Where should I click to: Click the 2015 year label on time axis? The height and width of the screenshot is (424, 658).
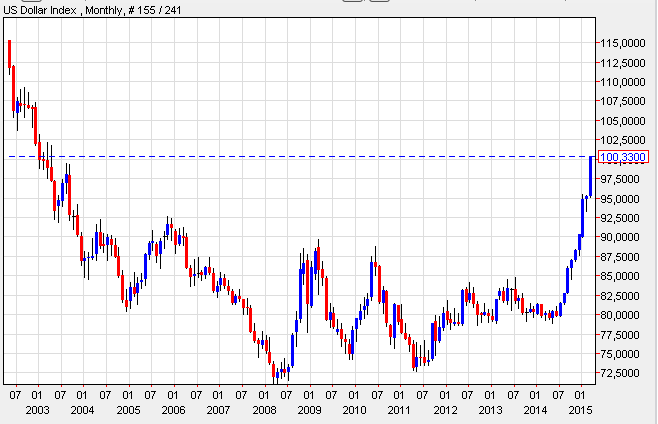pyautogui.click(x=579, y=410)
